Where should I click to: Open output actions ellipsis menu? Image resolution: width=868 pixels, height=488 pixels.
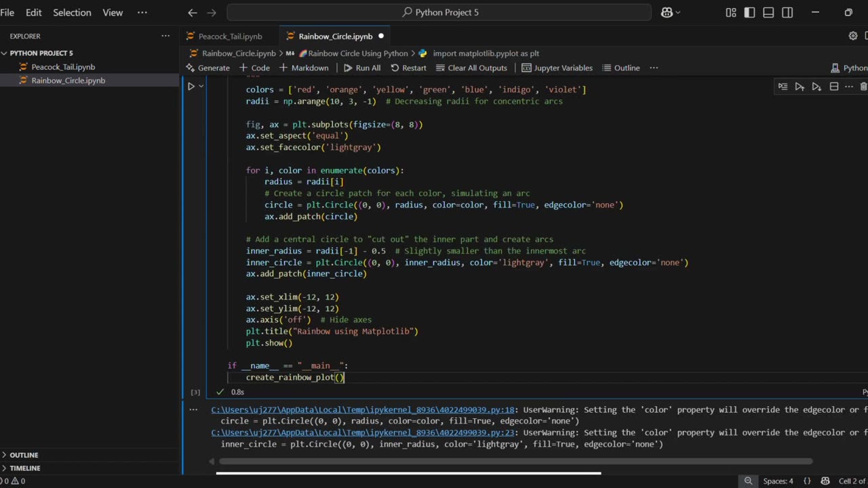pos(193,409)
